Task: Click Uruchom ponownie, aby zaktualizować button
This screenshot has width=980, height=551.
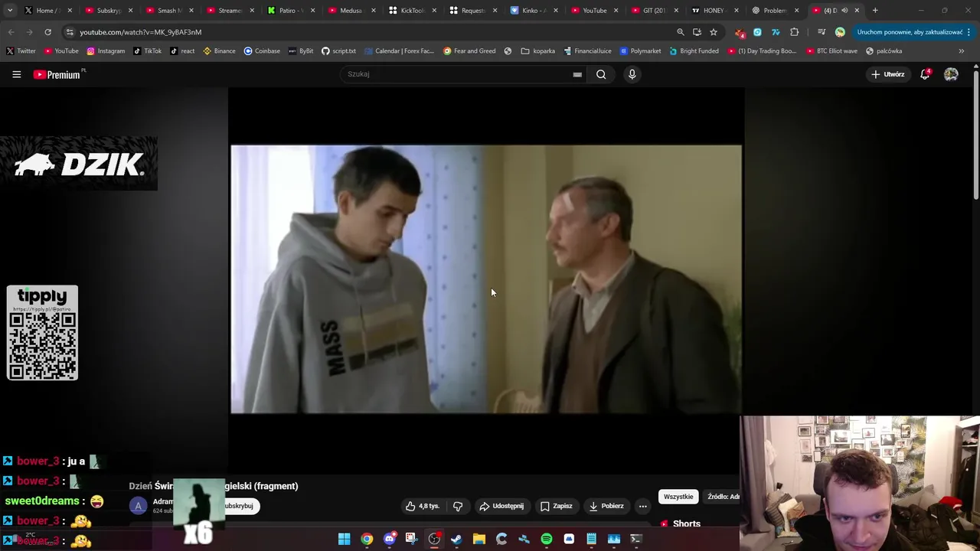Action: click(910, 32)
